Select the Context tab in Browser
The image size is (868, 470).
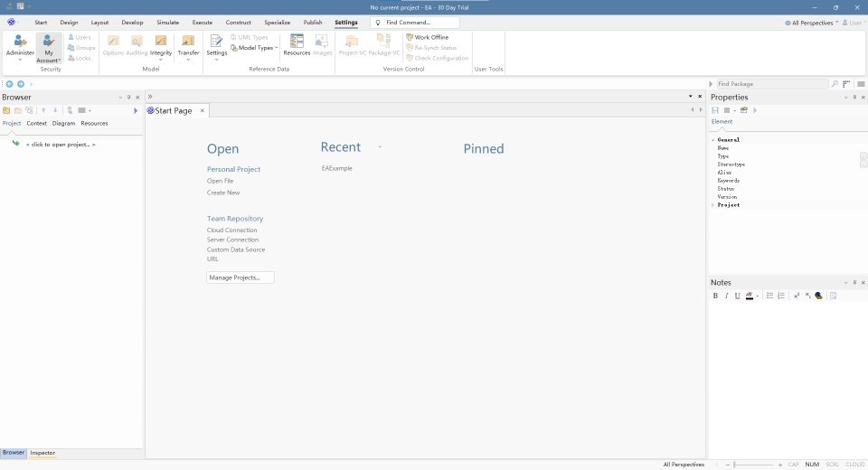point(36,124)
